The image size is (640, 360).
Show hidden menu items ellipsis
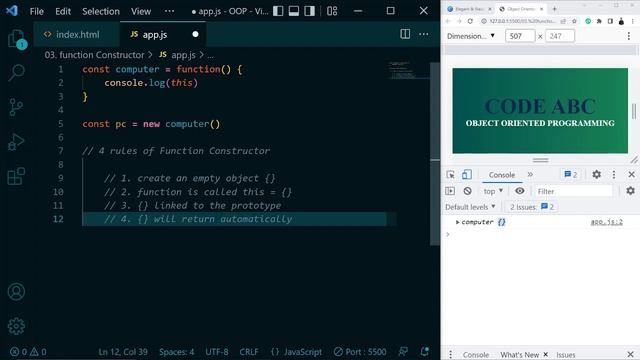tap(169, 11)
